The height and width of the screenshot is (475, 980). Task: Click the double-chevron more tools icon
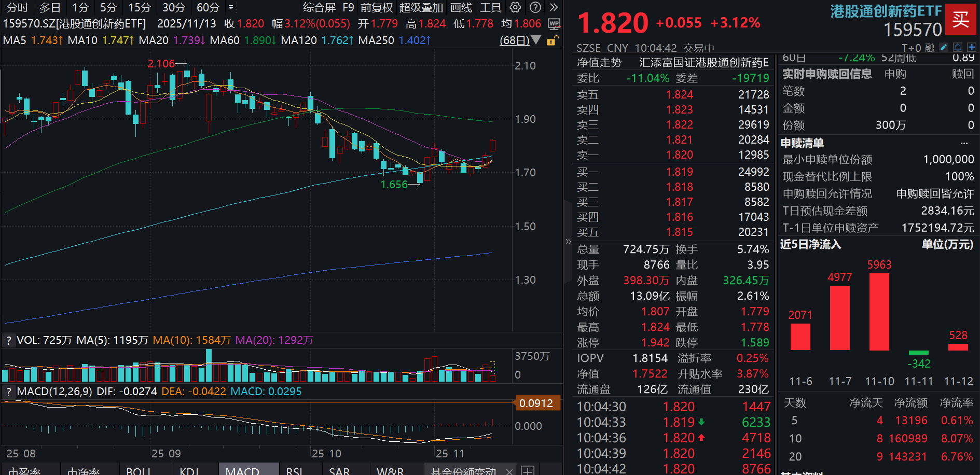[x=554, y=7]
